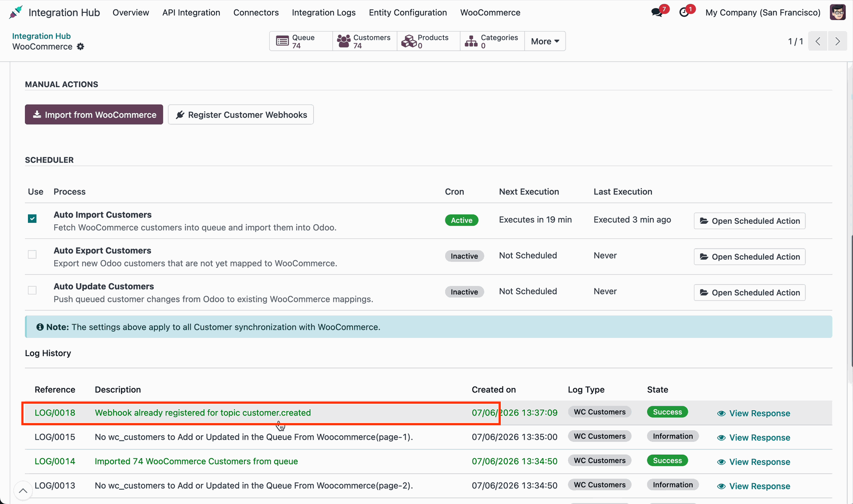
Task: Click the Reference column header
Action: (x=55, y=390)
